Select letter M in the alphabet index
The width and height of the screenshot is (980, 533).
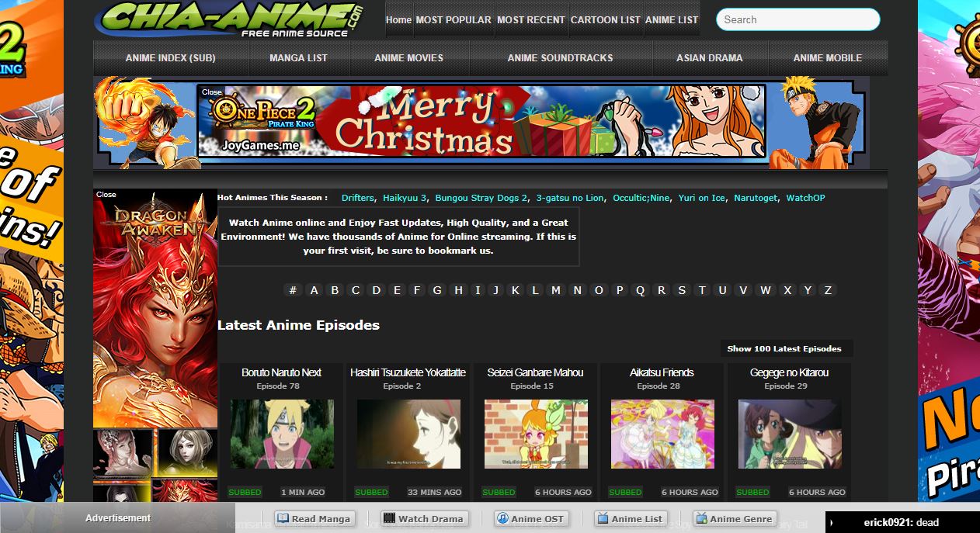pyautogui.click(x=556, y=290)
